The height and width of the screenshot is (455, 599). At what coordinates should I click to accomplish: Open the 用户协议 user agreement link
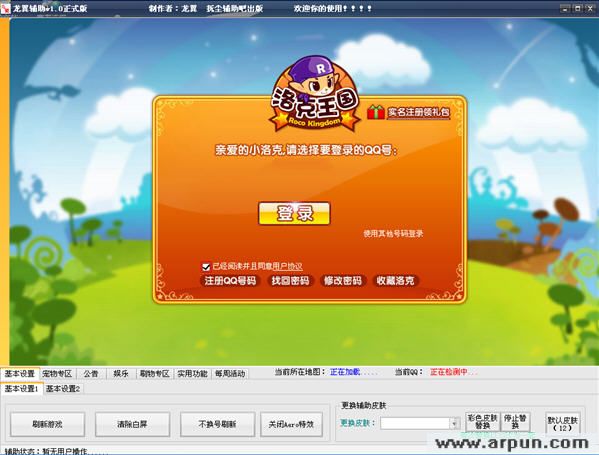pyautogui.click(x=287, y=266)
